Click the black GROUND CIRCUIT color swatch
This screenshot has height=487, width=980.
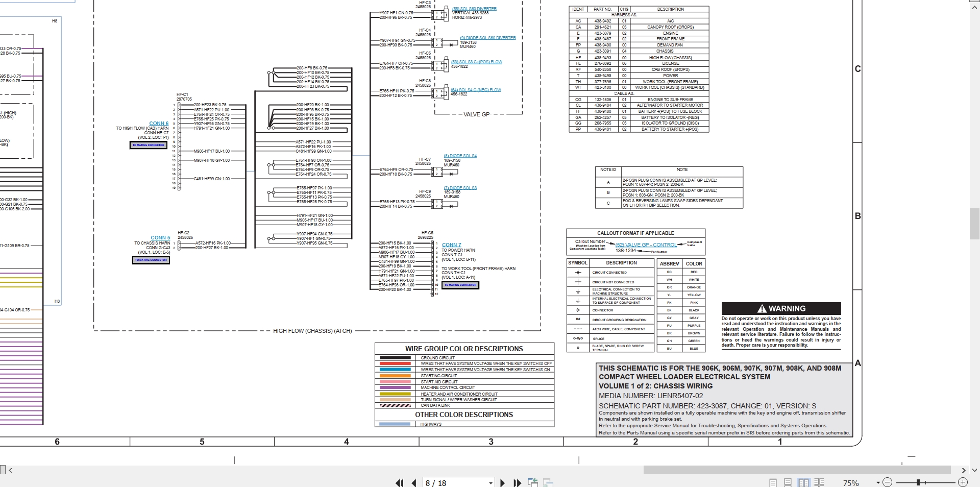(395, 358)
